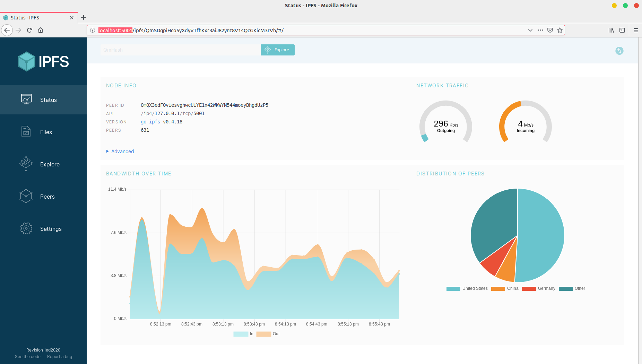
Task: Show site information icon in address bar
Action: coord(93,30)
